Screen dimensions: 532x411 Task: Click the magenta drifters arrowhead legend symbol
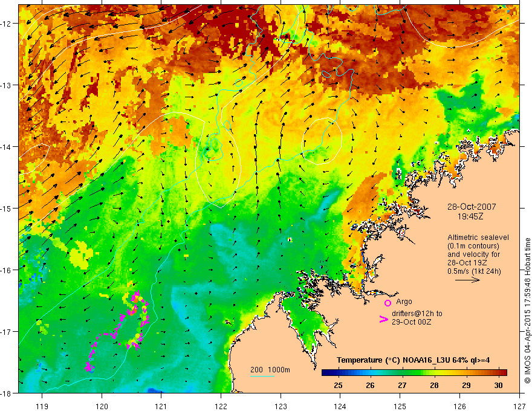tap(383, 319)
